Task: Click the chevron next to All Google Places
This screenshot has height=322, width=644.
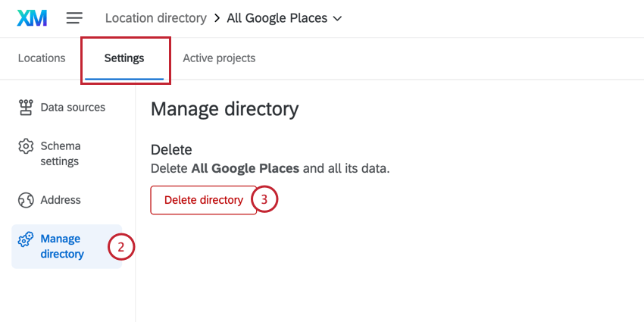Action: pyautogui.click(x=337, y=17)
